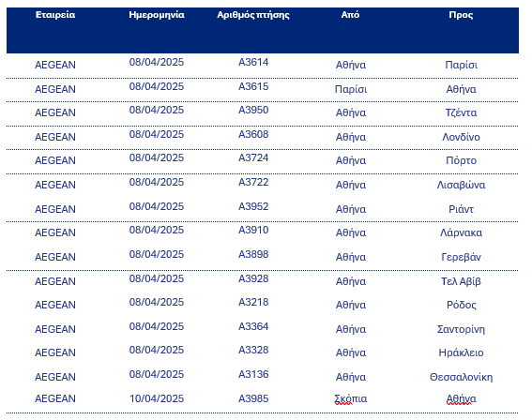Click the destination Σαντορίνη
The height and width of the screenshot is (420, 532).
[461, 329]
